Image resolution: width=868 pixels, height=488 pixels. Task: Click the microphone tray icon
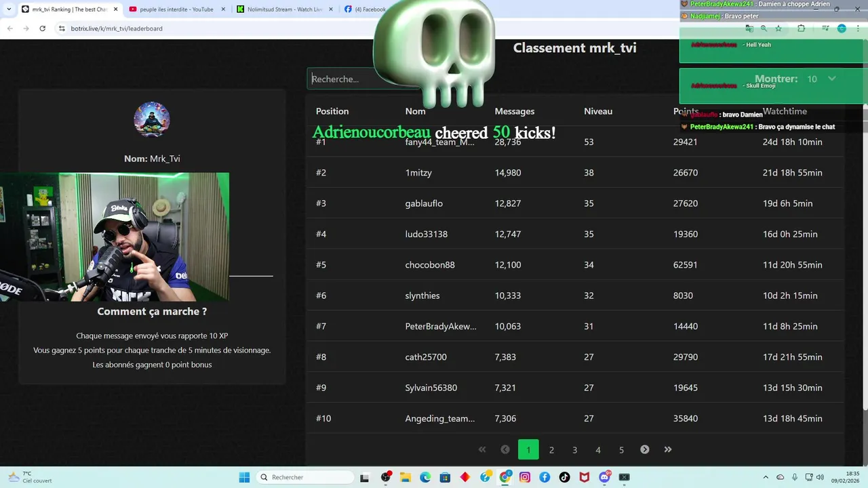click(x=795, y=477)
